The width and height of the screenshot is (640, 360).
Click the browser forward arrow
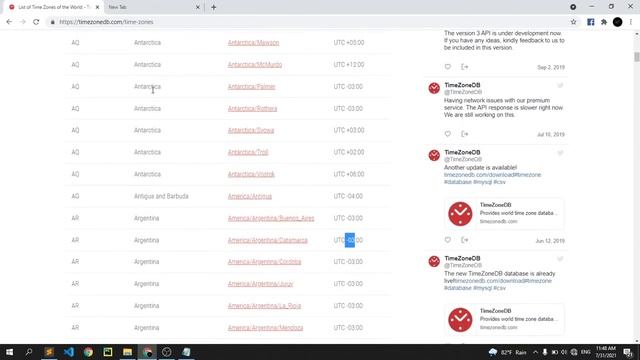[22, 22]
